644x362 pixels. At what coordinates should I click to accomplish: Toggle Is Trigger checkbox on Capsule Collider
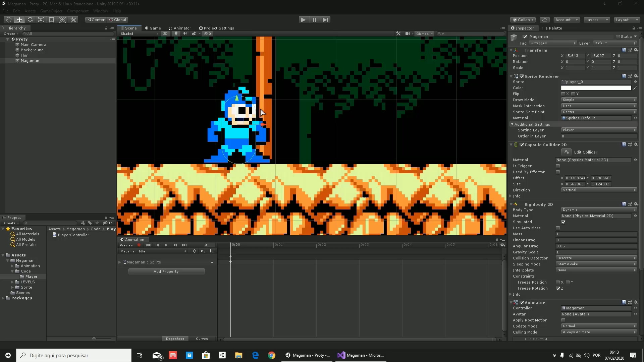(558, 166)
